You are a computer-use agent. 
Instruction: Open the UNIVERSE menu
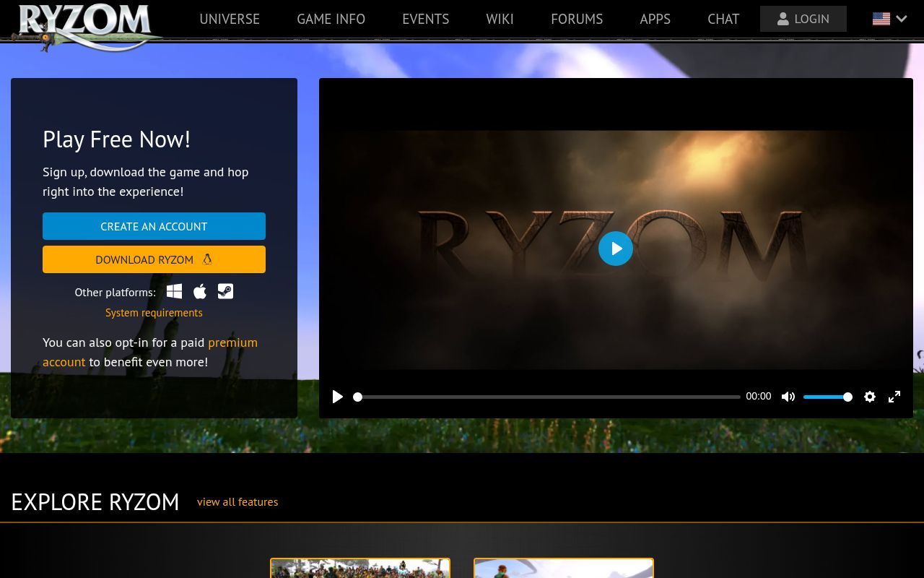pyautogui.click(x=230, y=19)
